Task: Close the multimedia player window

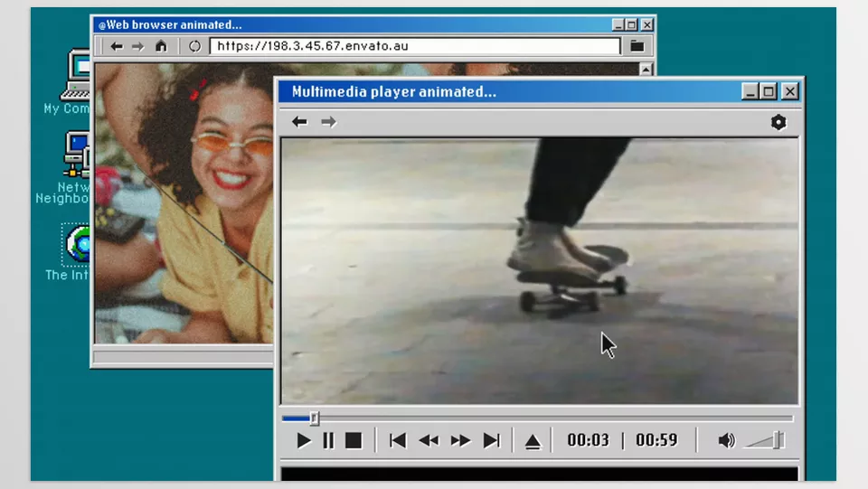Action: (789, 91)
